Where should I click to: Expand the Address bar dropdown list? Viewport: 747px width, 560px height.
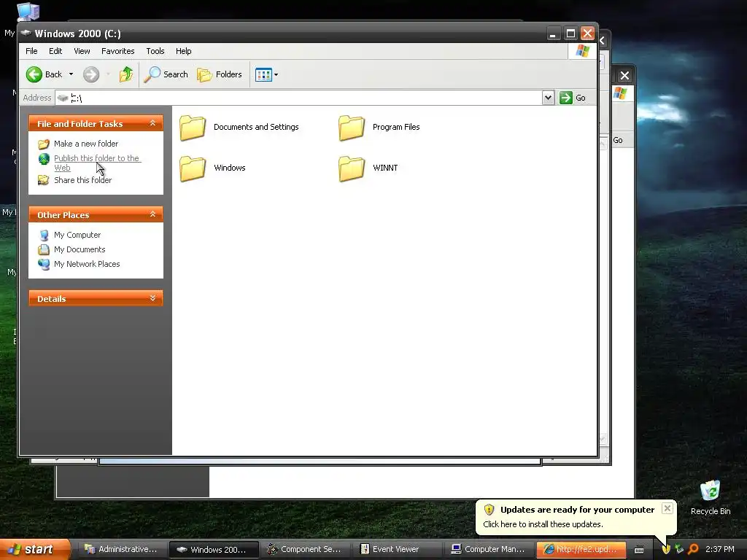[x=548, y=98]
